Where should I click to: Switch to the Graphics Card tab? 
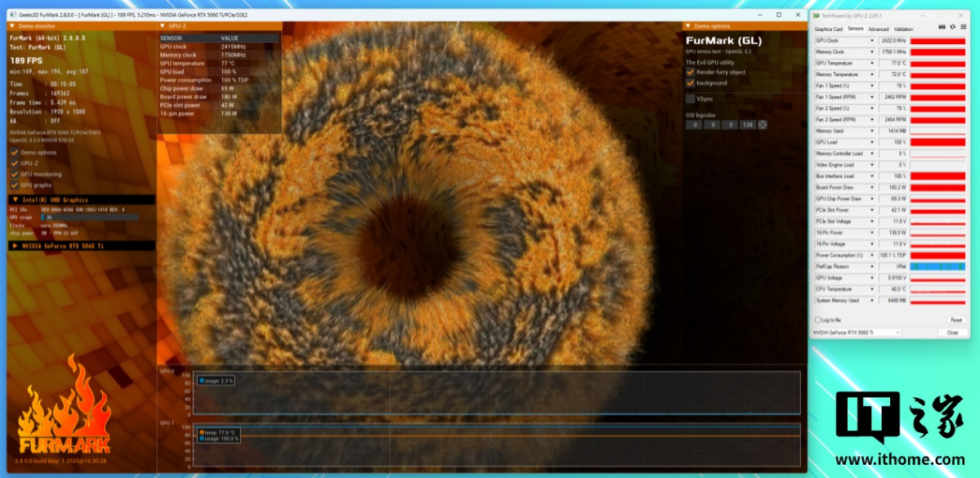coord(828,29)
